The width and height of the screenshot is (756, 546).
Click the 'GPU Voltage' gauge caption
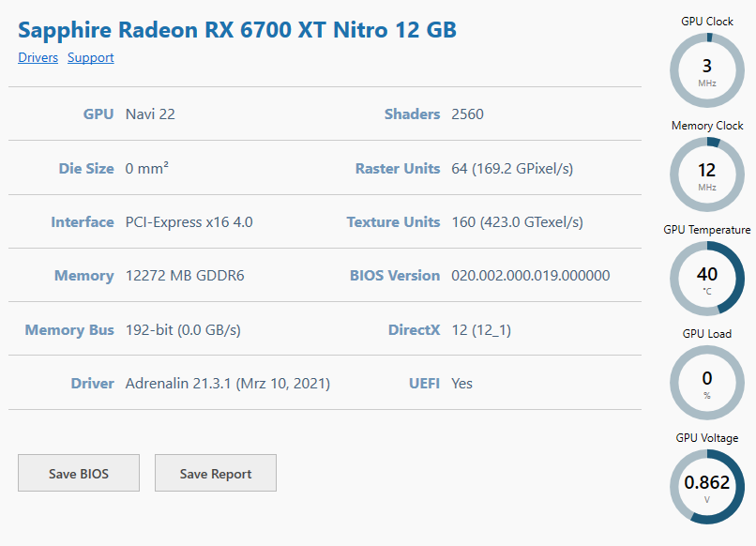[x=707, y=438]
